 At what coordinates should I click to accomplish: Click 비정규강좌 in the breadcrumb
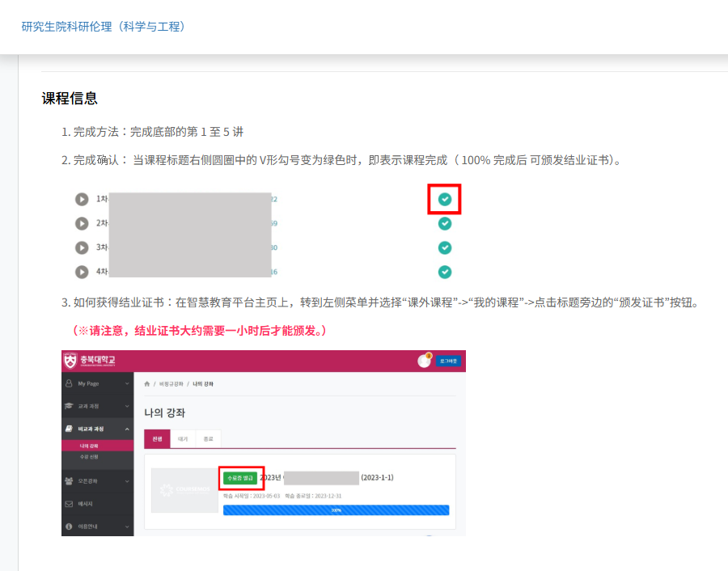(171, 384)
